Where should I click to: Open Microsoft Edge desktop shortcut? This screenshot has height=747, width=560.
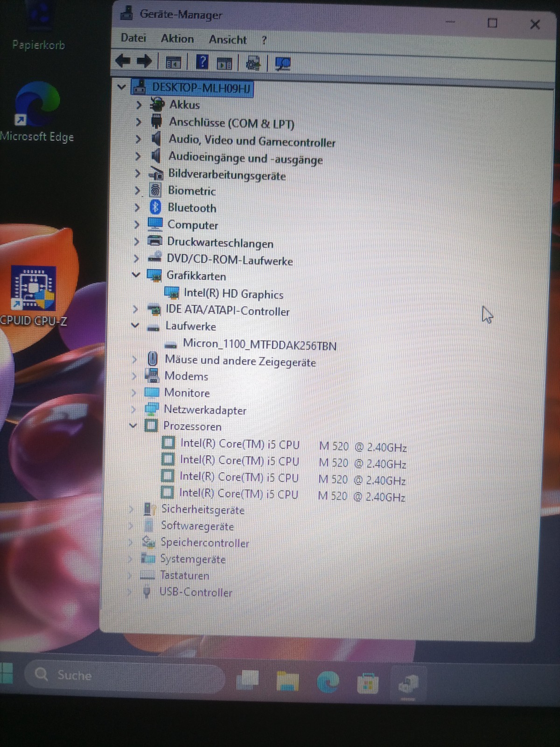tap(36, 112)
